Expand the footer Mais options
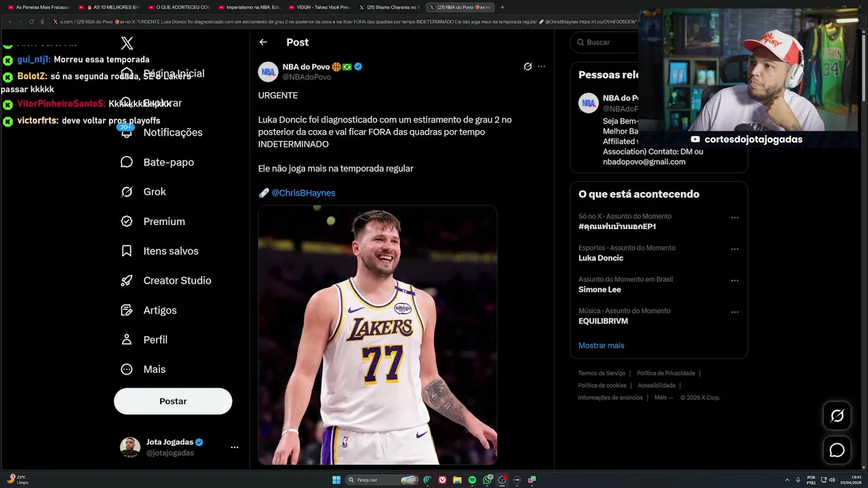 [663, 398]
